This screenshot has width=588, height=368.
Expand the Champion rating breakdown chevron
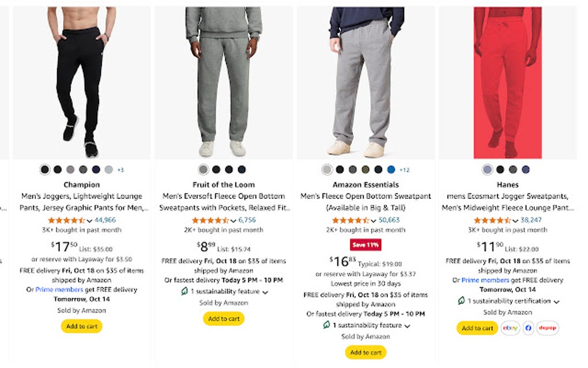pyautogui.click(x=90, y=221)
